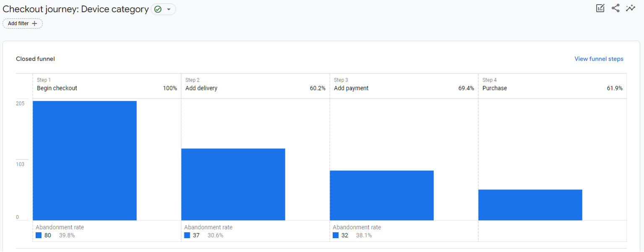Viewport: 644px width, 252px height.
Task: Click 'Abandonment rate' label under Begin checkout
Action: [60, 227]
